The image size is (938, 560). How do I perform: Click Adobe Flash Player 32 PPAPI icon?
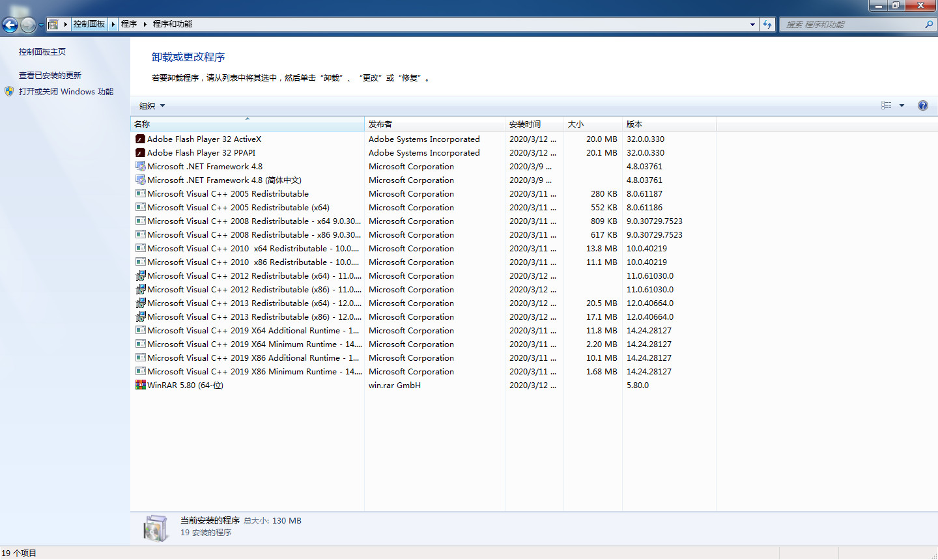click(x=140, y=152)
